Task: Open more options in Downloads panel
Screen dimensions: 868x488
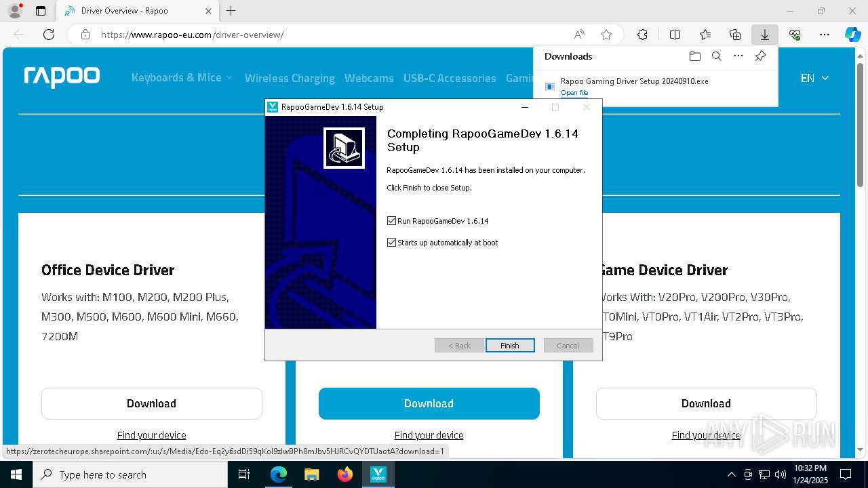Action: 738,56
